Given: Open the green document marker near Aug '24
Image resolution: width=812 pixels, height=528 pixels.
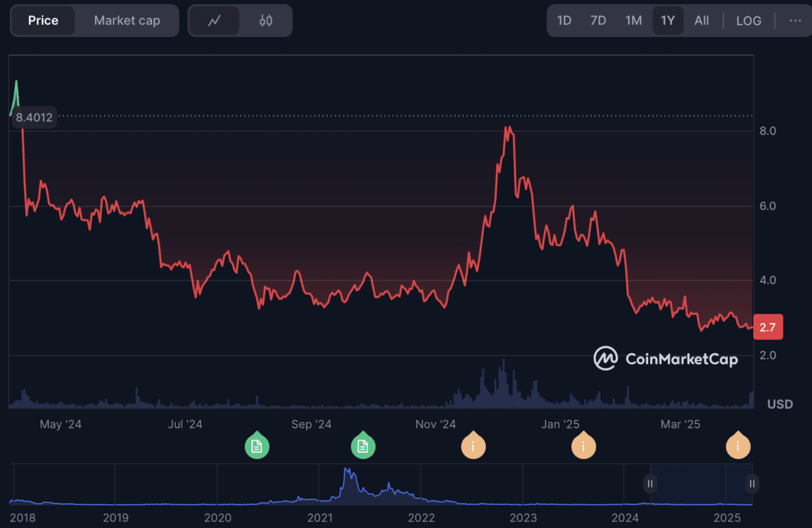Looking at the screenshot, I should pos(256,446).
